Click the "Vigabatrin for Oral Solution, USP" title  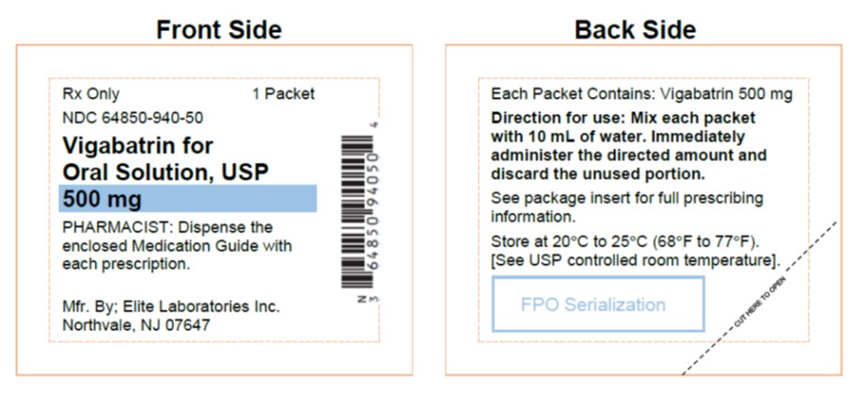coord(166,159)
